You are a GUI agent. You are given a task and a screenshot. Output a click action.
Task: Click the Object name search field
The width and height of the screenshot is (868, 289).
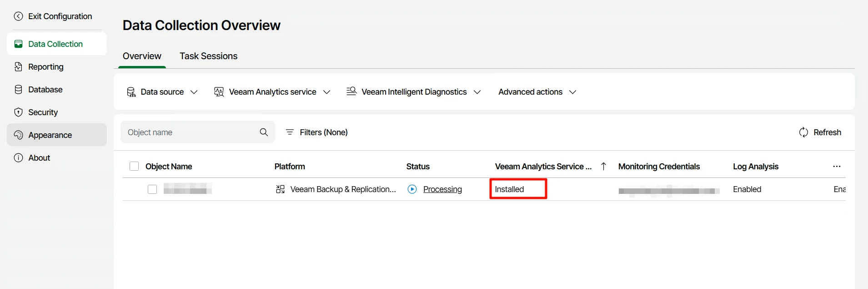tap(191, 132)
